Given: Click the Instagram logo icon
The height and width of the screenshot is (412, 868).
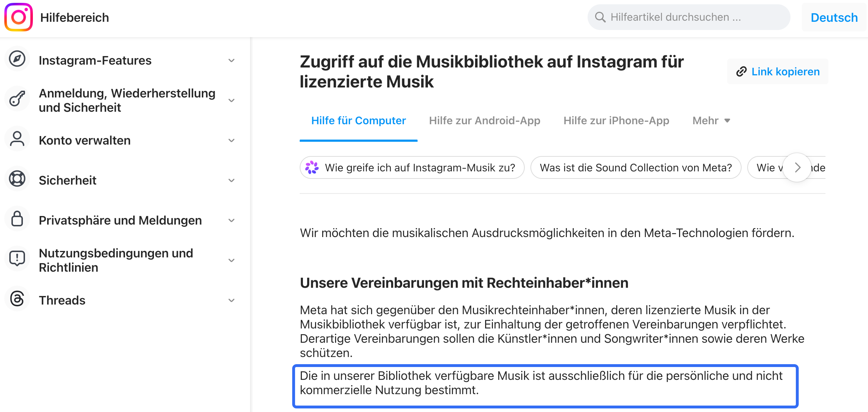Looking at the screenshot, I should [19, 17].
